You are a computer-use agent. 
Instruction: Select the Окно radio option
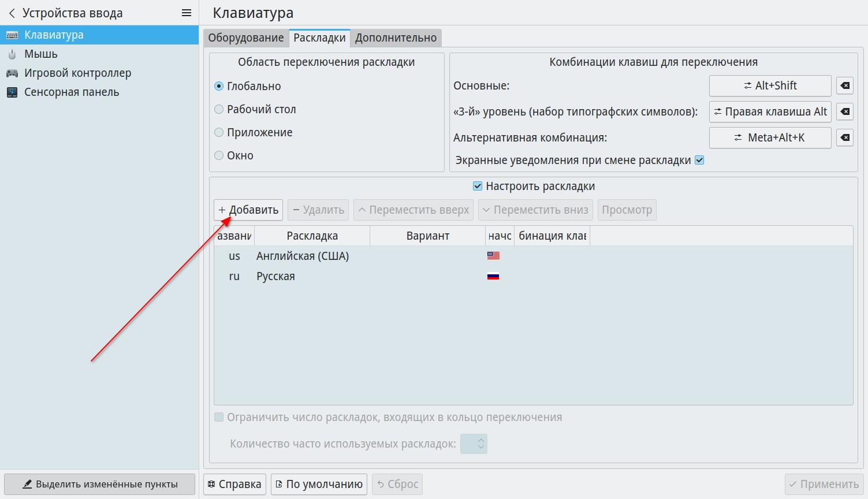tap(219, 155)
